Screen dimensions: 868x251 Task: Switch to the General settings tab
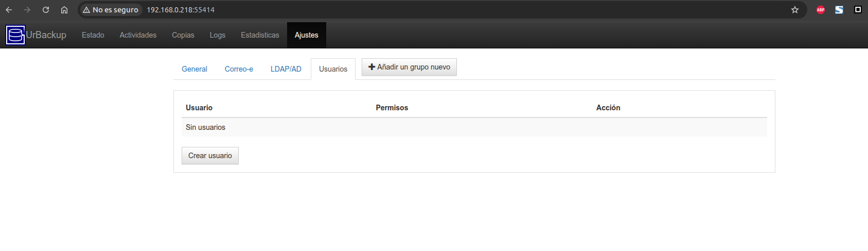194,69
